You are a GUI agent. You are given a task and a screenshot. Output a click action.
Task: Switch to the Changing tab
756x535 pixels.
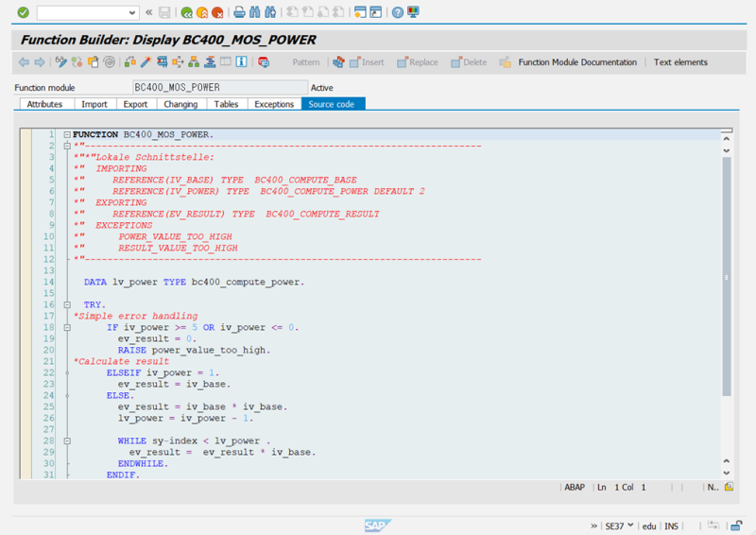pos(180,104)
